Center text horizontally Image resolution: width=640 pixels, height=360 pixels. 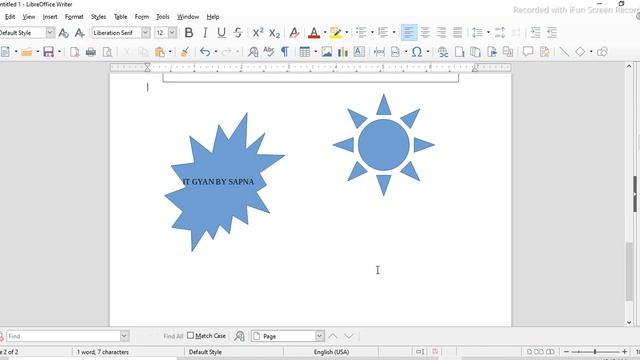pyautogui.click(x=425, y=33)
